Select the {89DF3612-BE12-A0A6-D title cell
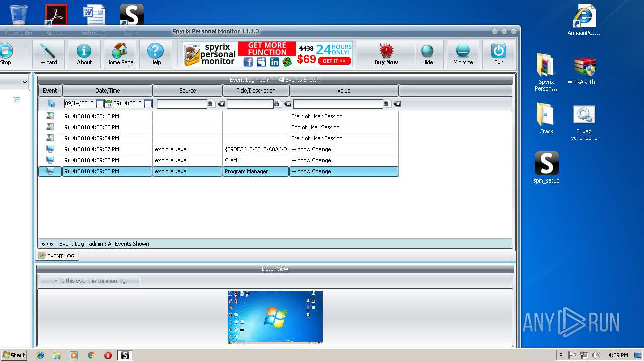Image resolution: width=644 pixels, height=362 pixels. [x=256, y=149]
